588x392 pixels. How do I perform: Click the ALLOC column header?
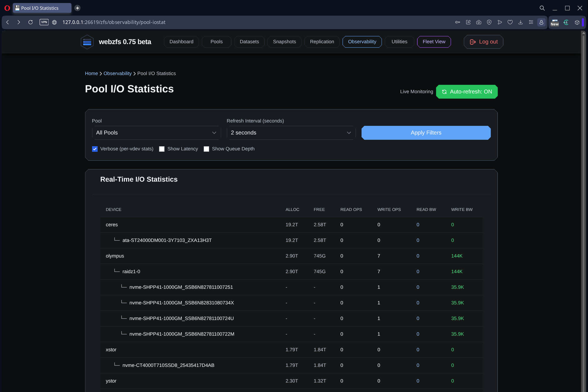click(x=292, y=210)
